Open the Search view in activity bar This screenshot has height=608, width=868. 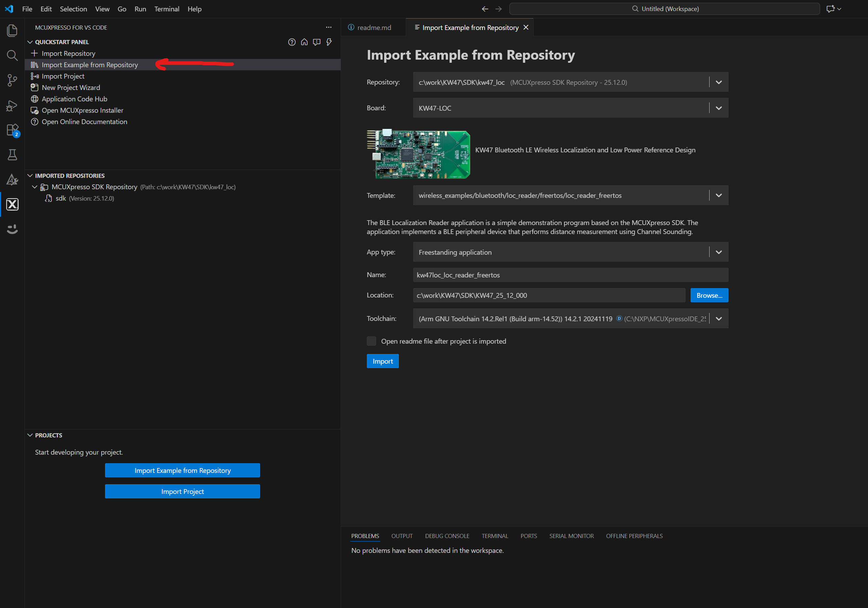pyautogui.click(x=12, y=55)
